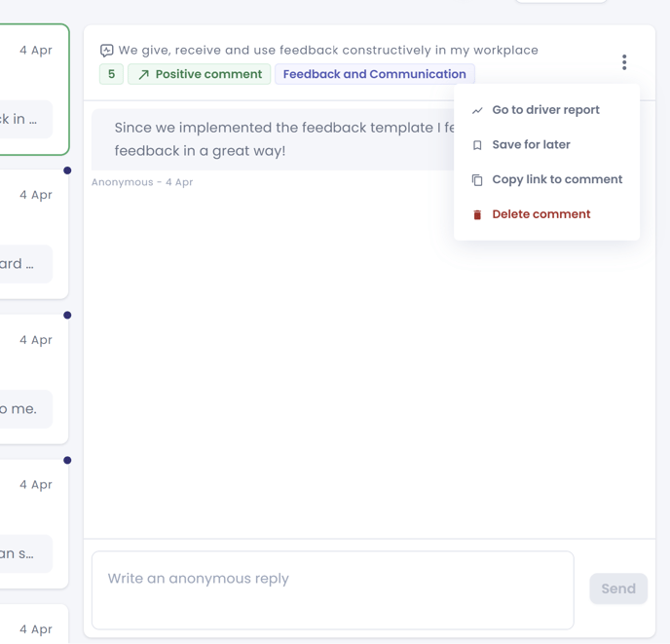
Task: Open the three-dot comment options menu
Action: (624, 62)
